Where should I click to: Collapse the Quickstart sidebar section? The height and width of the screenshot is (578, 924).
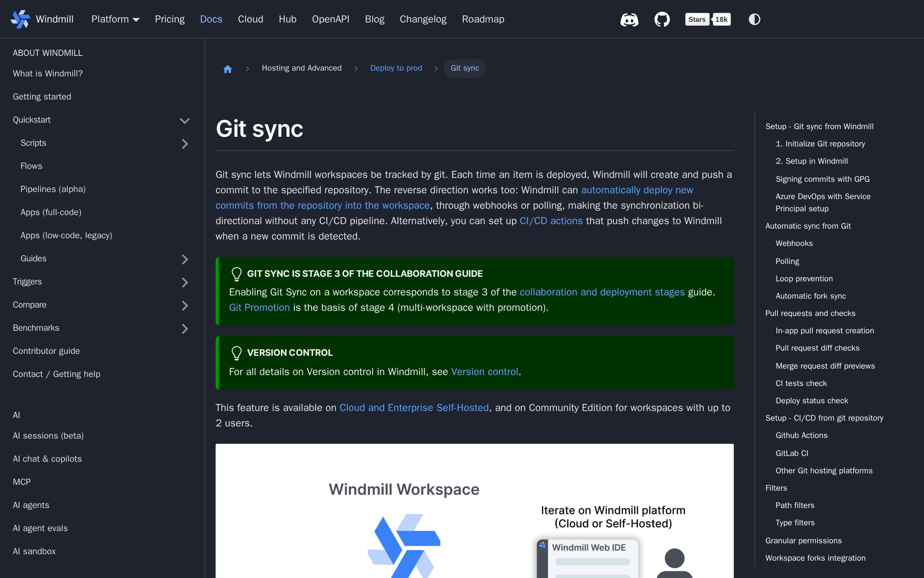pyautogui.click(x=184, y=120)
